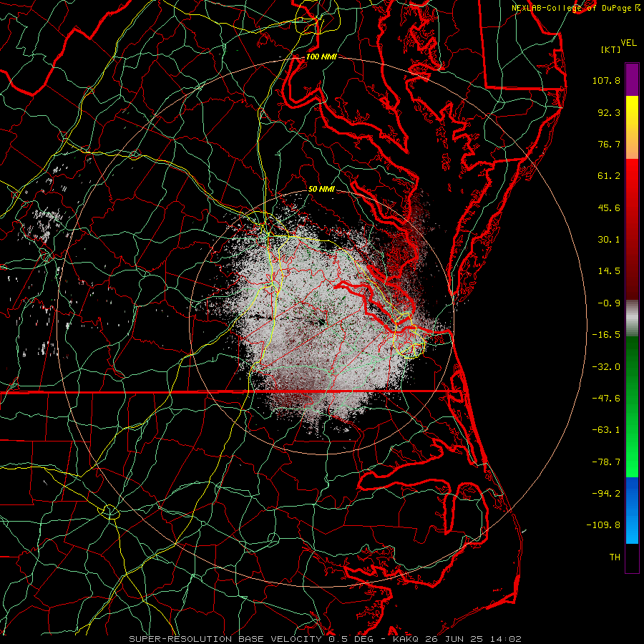Click the 92.3 legend value
The image size is (644, 644).
click(609, 112)
